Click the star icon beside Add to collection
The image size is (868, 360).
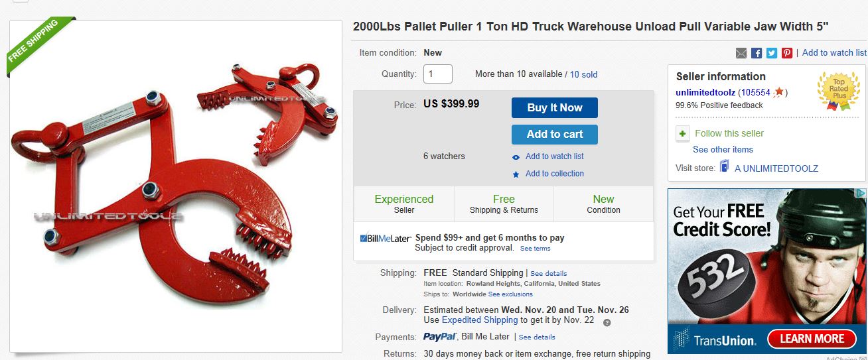[x=516, y=174]
